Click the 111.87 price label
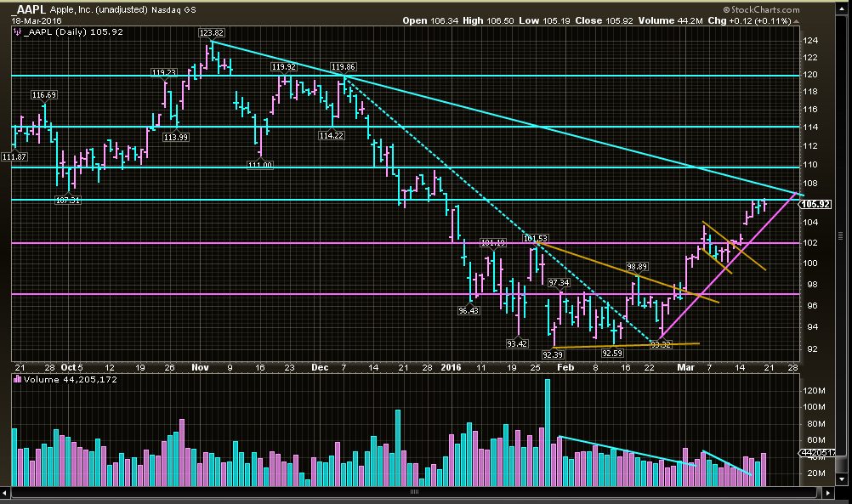This screenshot has height=504, width=852. point(14,156)
